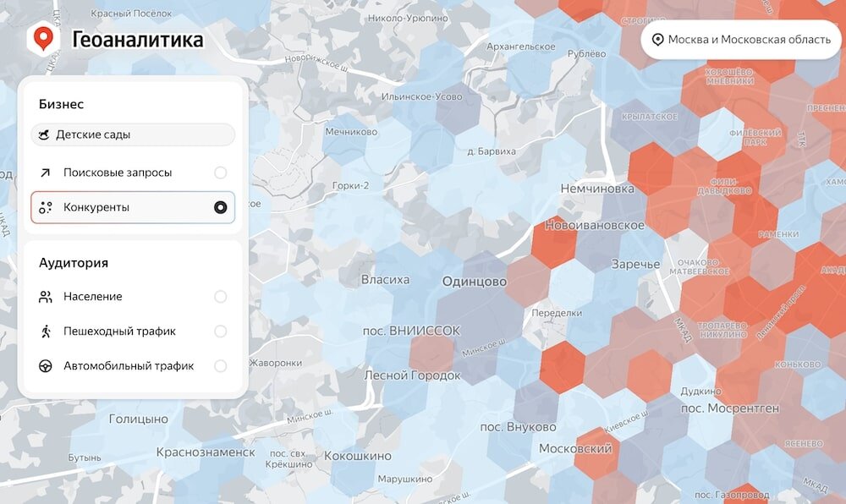The width and height of the screenshot is (846, 504).
Task: Click the Московский map label
Action: [x=575, y=448]
